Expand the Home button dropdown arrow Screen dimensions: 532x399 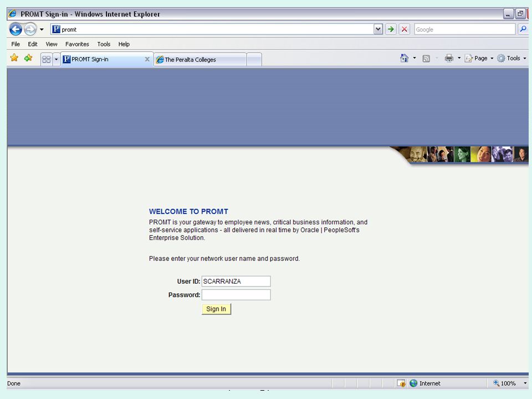[x=415, y=58]
